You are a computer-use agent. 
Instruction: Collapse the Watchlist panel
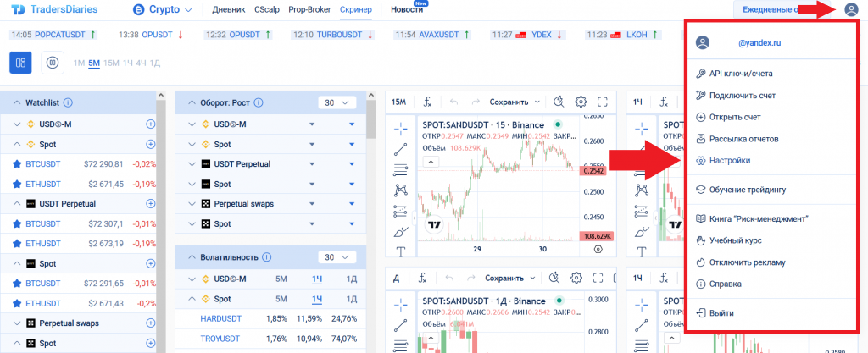click(x=17, y=102)
